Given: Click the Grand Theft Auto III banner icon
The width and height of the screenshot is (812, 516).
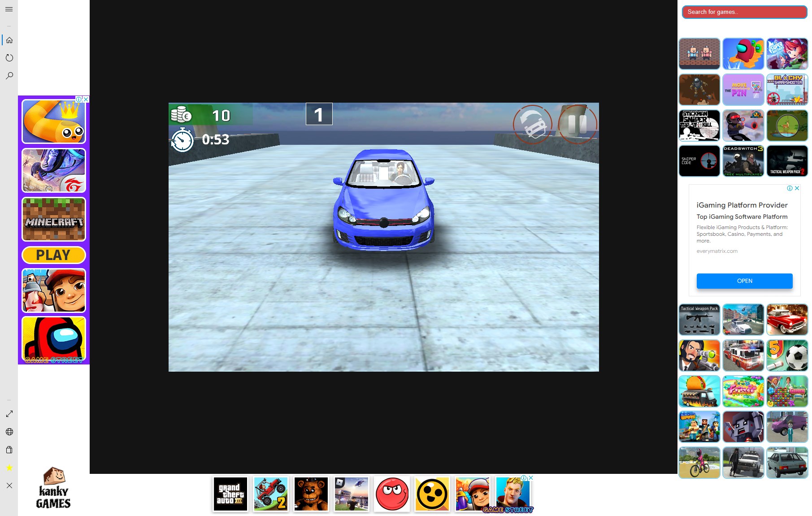Looking at the screenshot, I should click(x=230, y=494).
